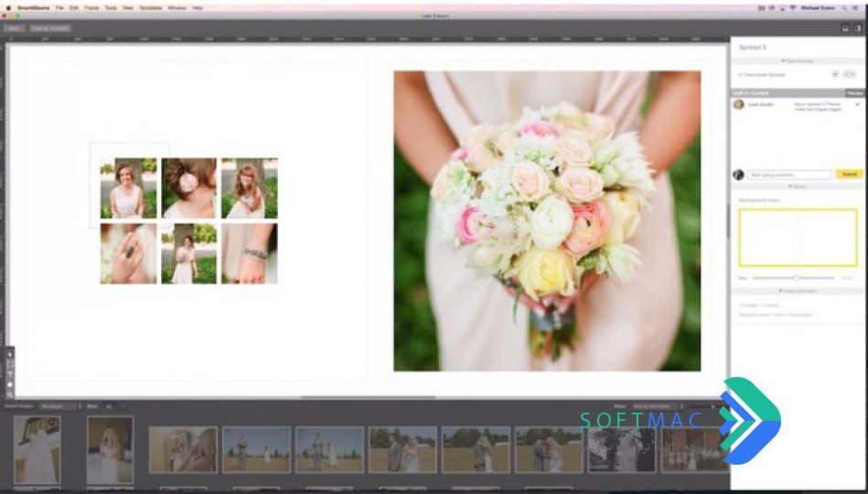This screenshot has height=494, width=868.
Task: Click the frame tool icon in left toolbar
Action: coord(10,364)
